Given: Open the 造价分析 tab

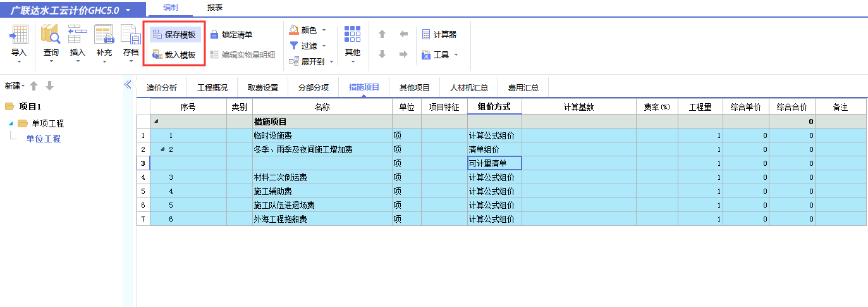Looking at the screenshot, I should point(162,87).
